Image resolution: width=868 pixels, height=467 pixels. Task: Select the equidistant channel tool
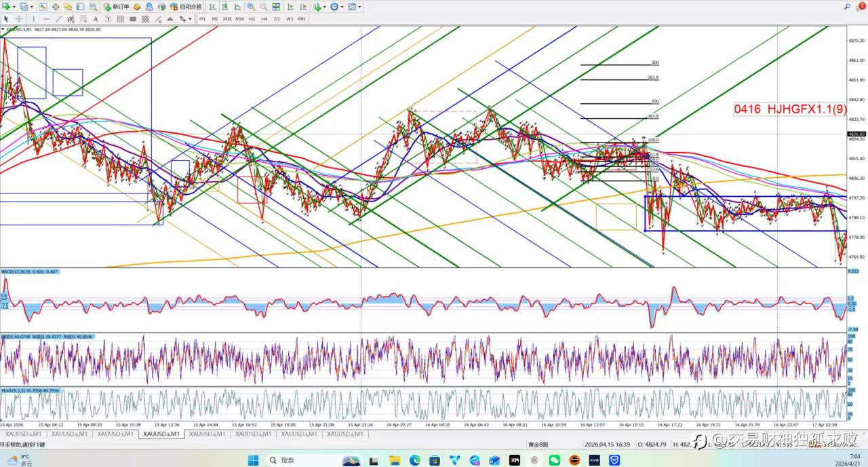pyautogui.click(x=71, y=19)
